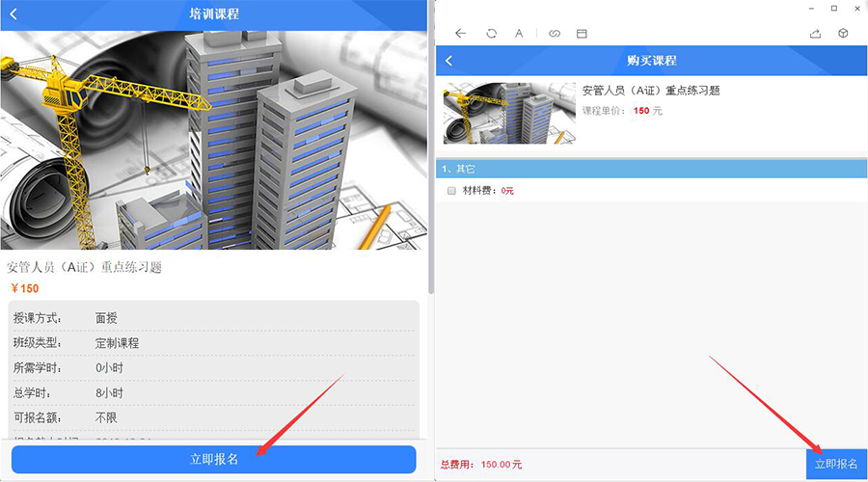Click the share icon at top right
The height and width of the screenshot is (482, 868).
click(x=815, y=33)
